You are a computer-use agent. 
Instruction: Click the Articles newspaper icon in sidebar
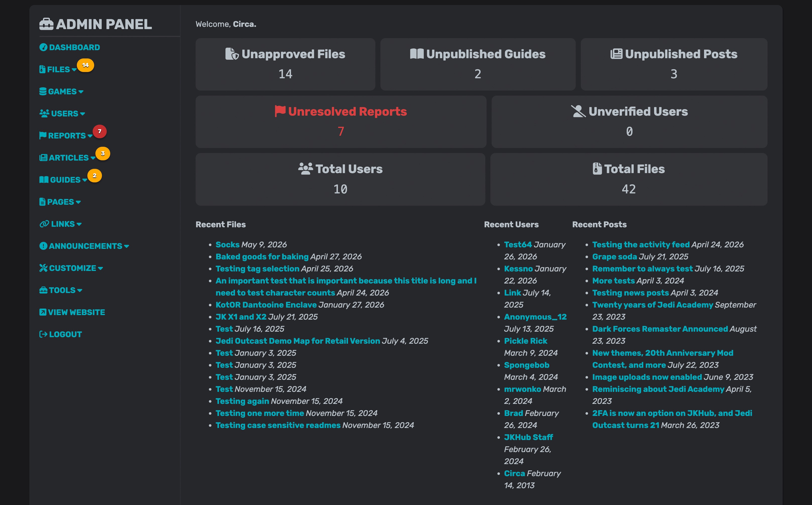(x=43, y=157)
